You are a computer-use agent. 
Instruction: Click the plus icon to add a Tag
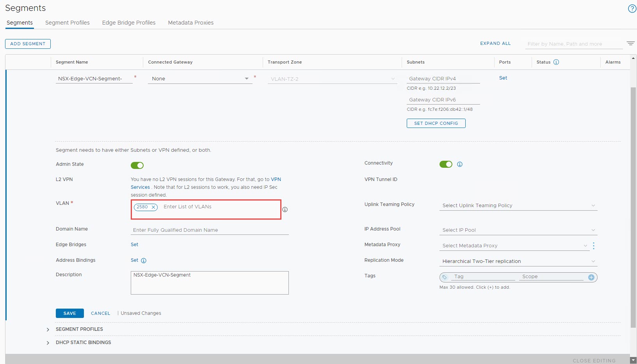(x=591, y=277)
